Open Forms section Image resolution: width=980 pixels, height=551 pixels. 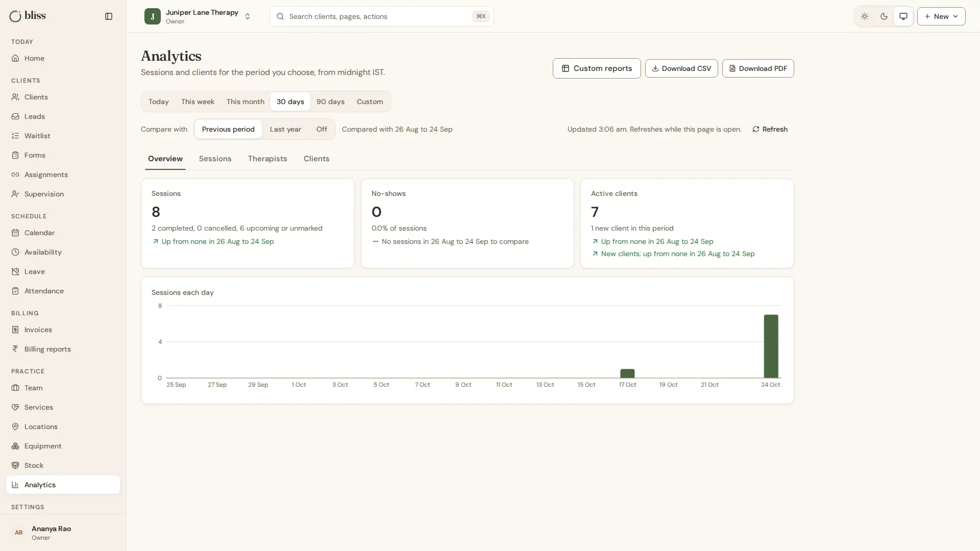click(x=63, y=155)
